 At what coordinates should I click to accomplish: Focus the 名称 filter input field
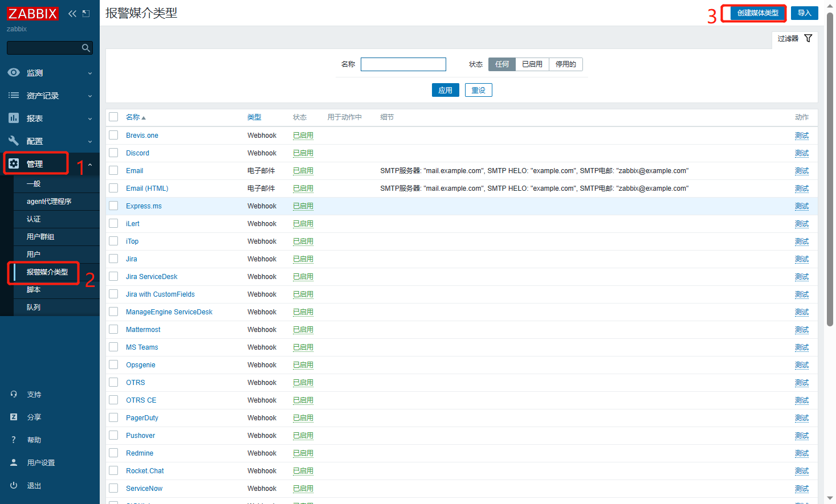click(403, 64)
